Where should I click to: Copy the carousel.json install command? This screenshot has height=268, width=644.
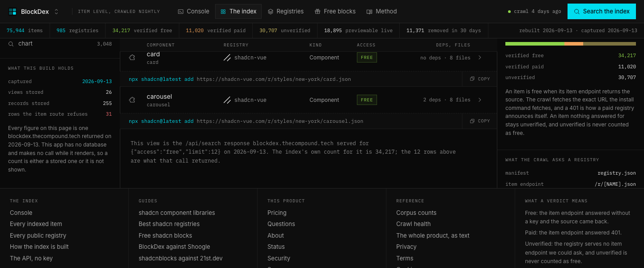tap(480, 121)
